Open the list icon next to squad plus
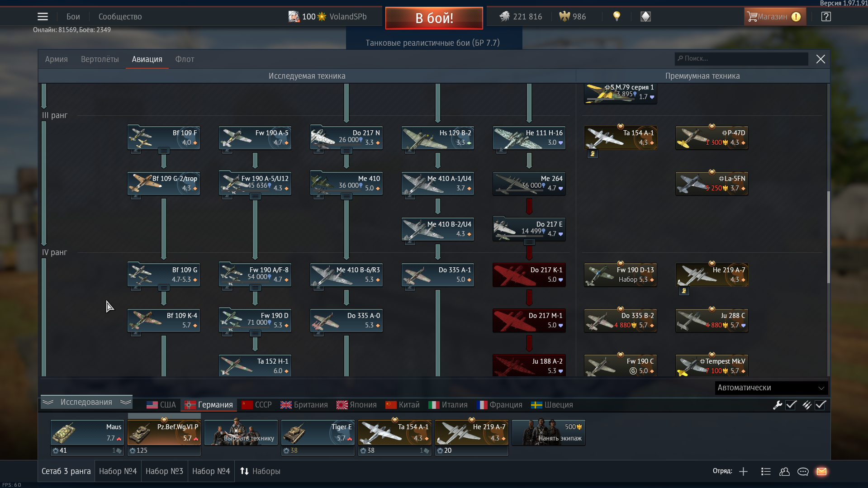Image resolution: width=868 pixels, height=488 pixels. [766, 472]
